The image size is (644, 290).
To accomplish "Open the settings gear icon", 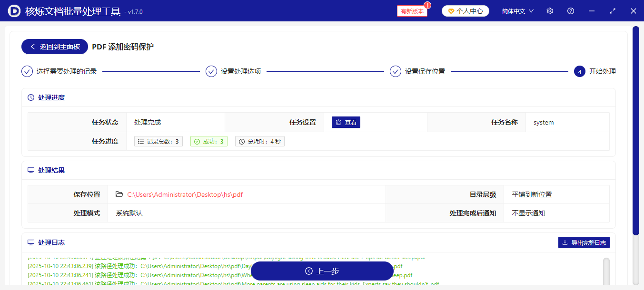I will click(549, 10).
